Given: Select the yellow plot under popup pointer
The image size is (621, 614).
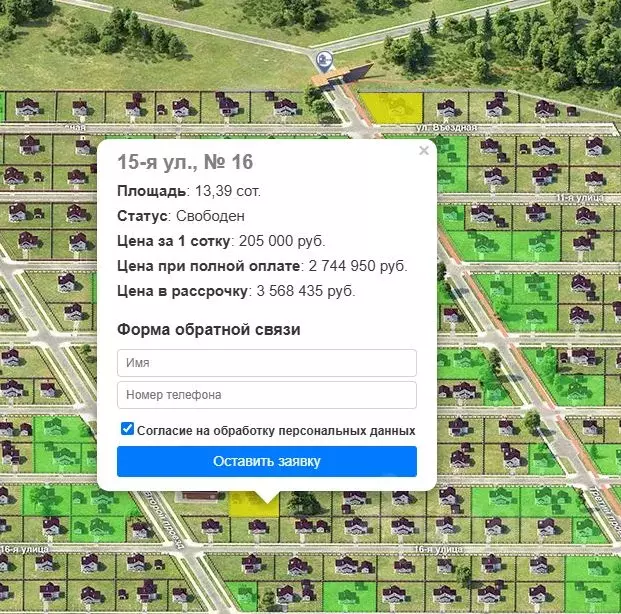Looking at the screenshot, I should coord(254,504).
